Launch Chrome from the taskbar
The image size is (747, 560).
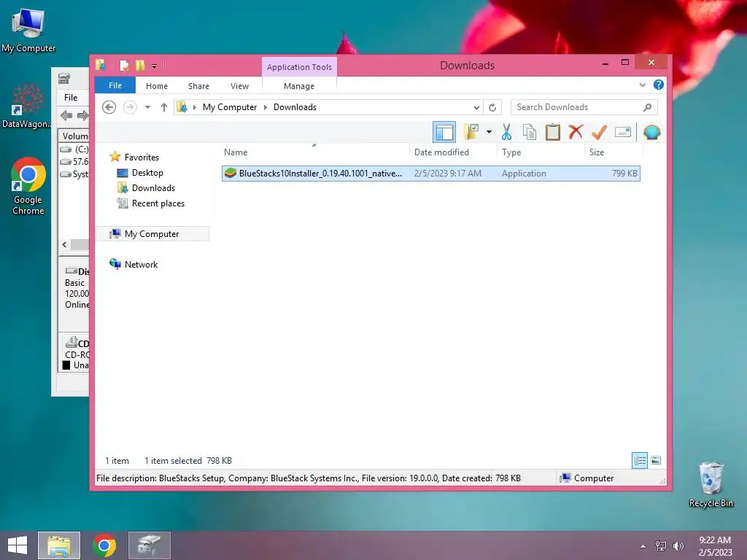pos(104,545)
